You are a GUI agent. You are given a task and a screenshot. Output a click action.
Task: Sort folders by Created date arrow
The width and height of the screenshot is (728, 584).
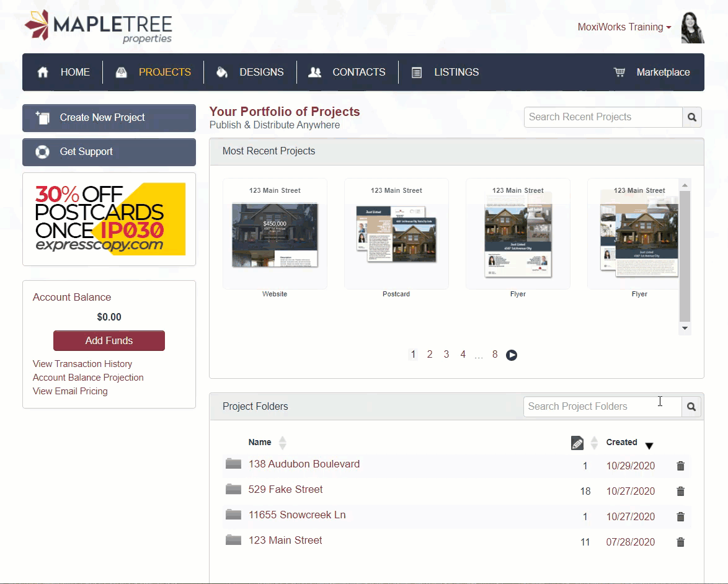tap(649, 446)
